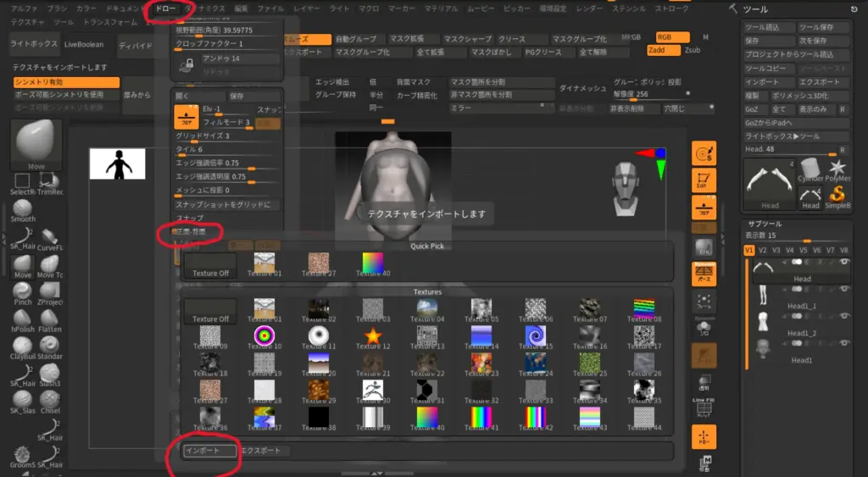Image resolution: width=868 pixels, height=477 pixels.
Task: Open the ストローク menu
Action: pyautogui.click(x=671, y=8)
